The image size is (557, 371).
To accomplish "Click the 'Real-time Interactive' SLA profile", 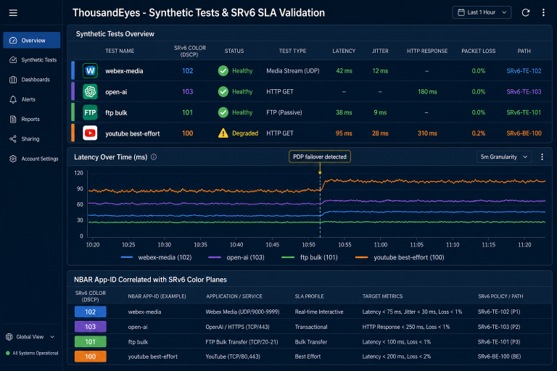I will point(319,312).
